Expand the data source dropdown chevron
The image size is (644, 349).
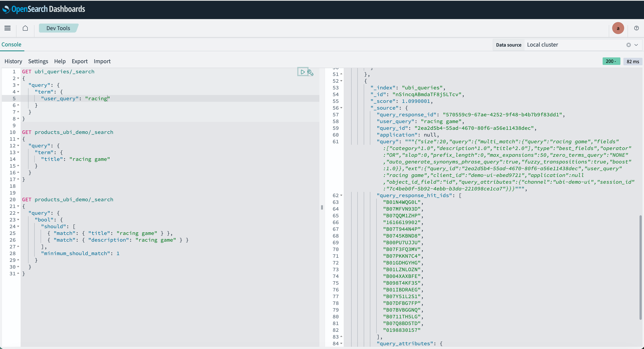click(x=636, y=45)
